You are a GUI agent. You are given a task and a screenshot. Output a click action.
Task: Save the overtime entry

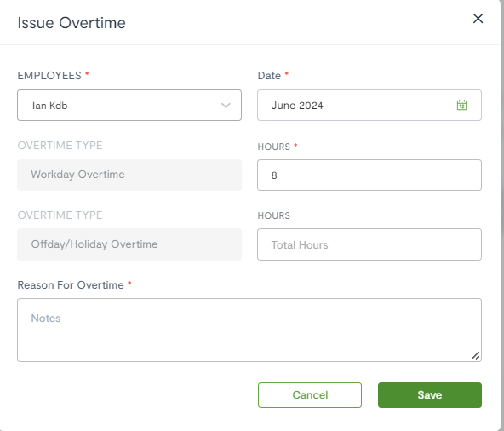[x=430, y=395]
